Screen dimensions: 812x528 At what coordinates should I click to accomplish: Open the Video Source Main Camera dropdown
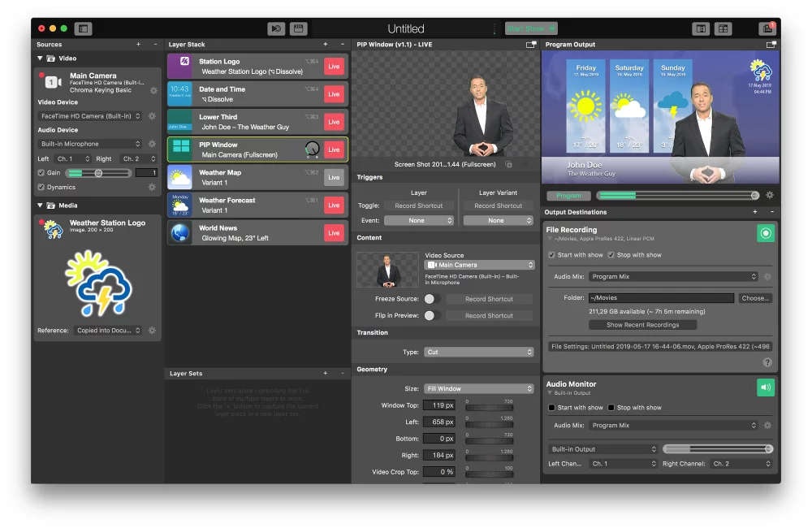pos(479,265)
